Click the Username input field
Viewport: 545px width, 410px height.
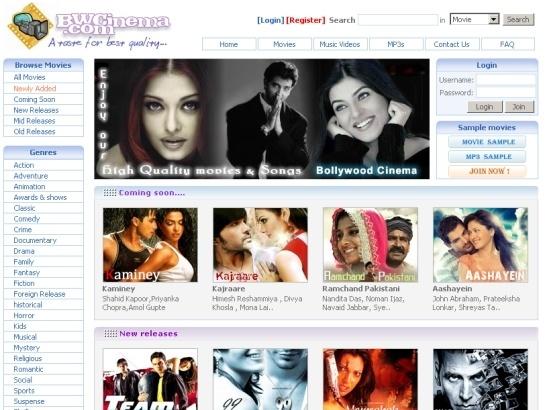pos(506,80)
